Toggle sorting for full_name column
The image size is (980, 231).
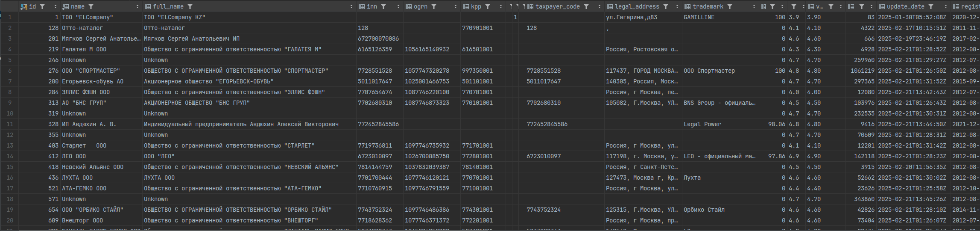351,6
